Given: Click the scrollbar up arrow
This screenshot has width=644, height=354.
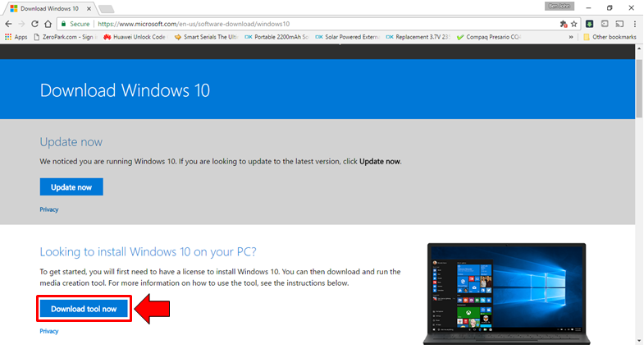Looking at the screenshot, I should click(x=639, y=48).
